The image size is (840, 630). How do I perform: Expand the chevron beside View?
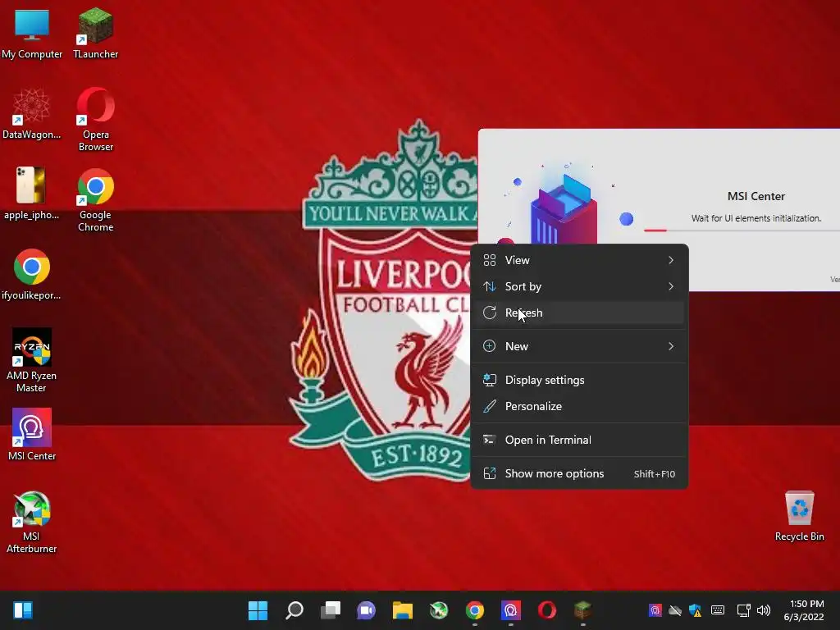pos(671,260)
